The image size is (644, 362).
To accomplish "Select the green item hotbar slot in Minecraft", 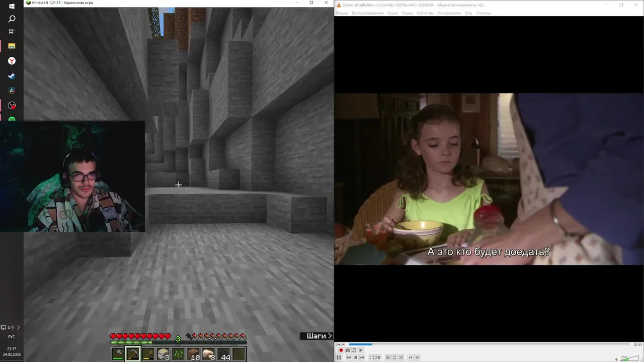I will point(178,354).
